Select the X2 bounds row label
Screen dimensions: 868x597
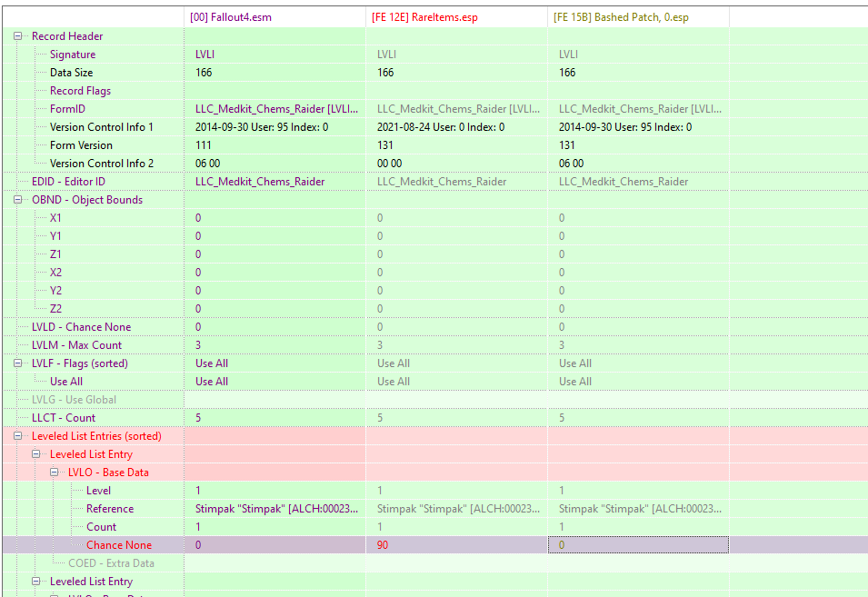[55, 273]
